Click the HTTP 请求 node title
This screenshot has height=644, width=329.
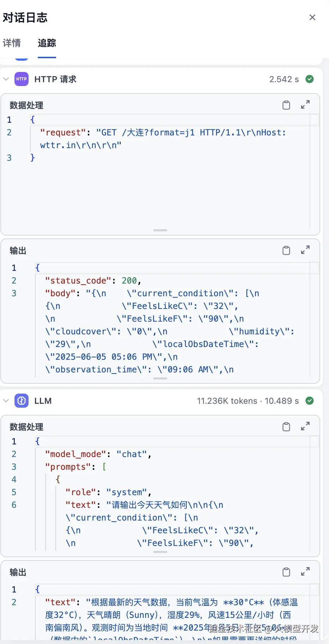55,79
